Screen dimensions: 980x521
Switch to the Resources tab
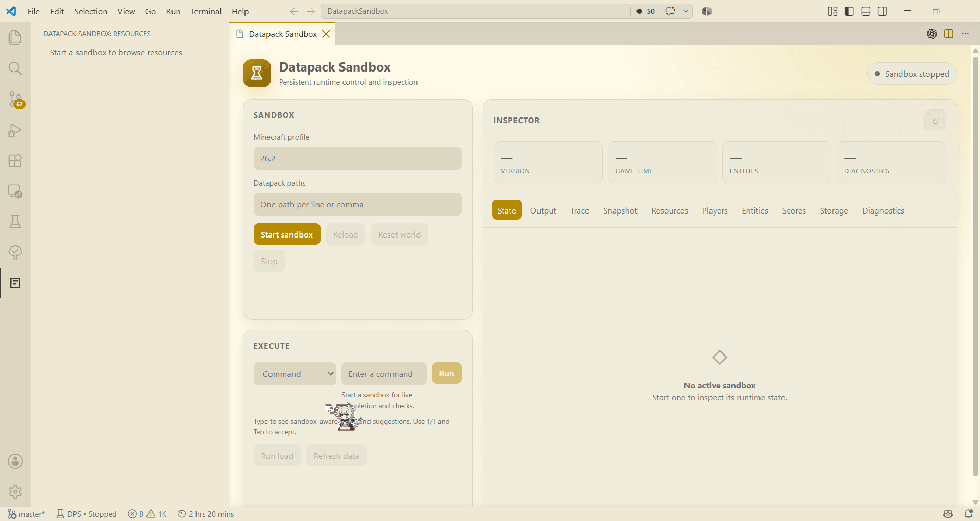pos(670,210)
